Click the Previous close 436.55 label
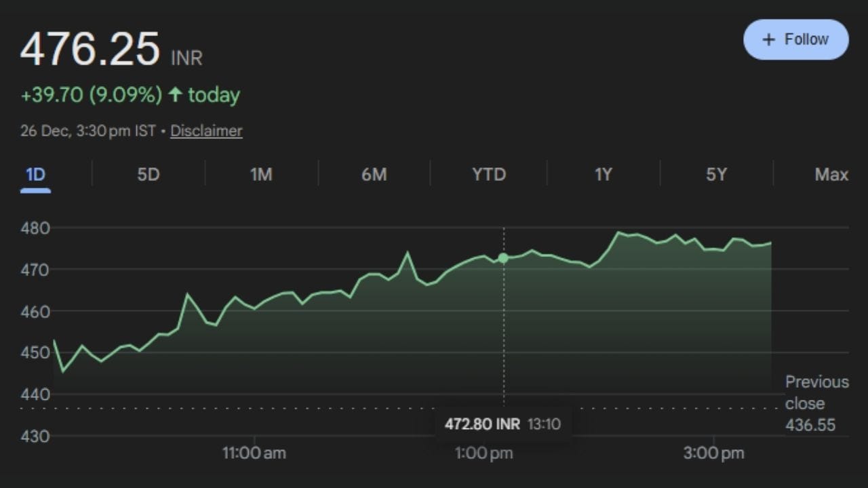This screenshot has width=868, height=488. coord(816,403)
